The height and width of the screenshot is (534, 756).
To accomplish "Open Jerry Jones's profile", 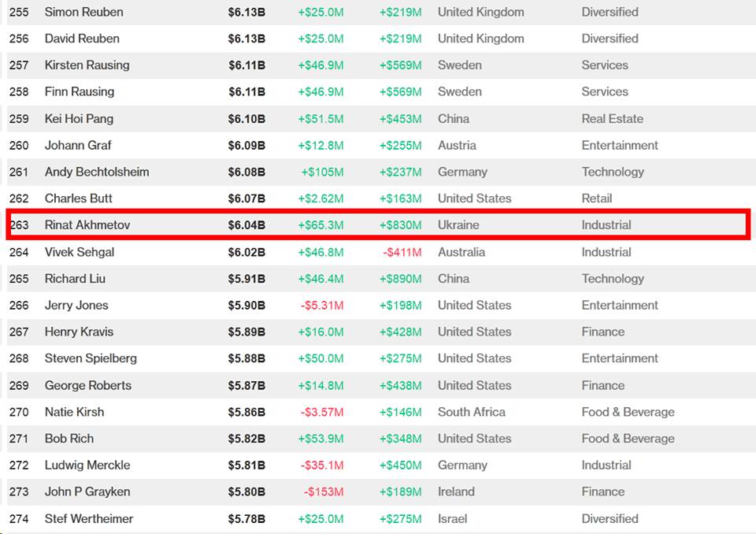I will 76,306.
